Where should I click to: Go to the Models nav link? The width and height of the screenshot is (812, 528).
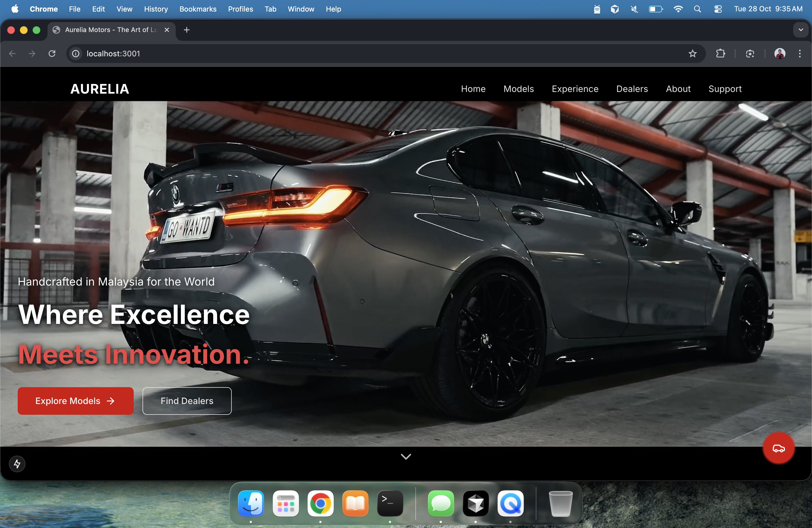518,89
